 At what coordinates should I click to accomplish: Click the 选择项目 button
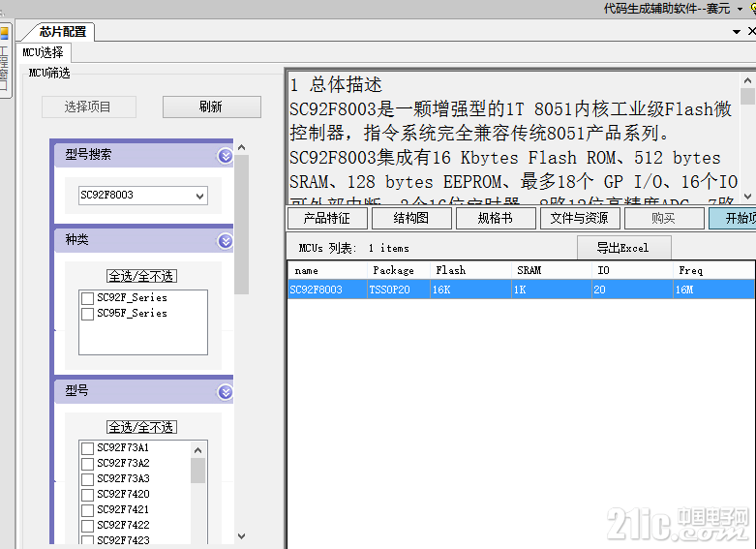[x=89, y=107]
